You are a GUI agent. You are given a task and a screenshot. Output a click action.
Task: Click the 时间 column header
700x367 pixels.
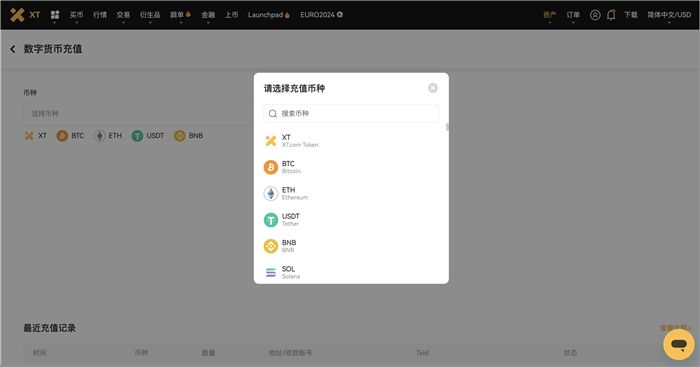39,353
